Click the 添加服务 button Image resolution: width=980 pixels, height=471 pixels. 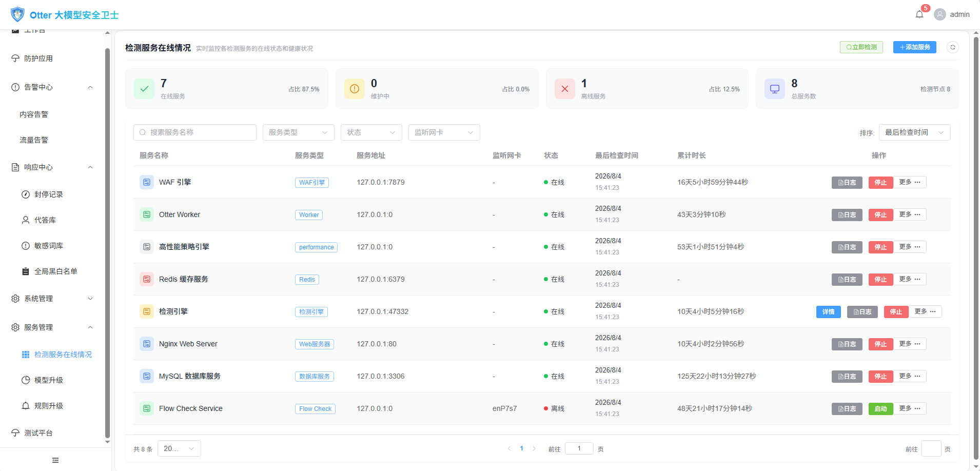click(915, 47)
